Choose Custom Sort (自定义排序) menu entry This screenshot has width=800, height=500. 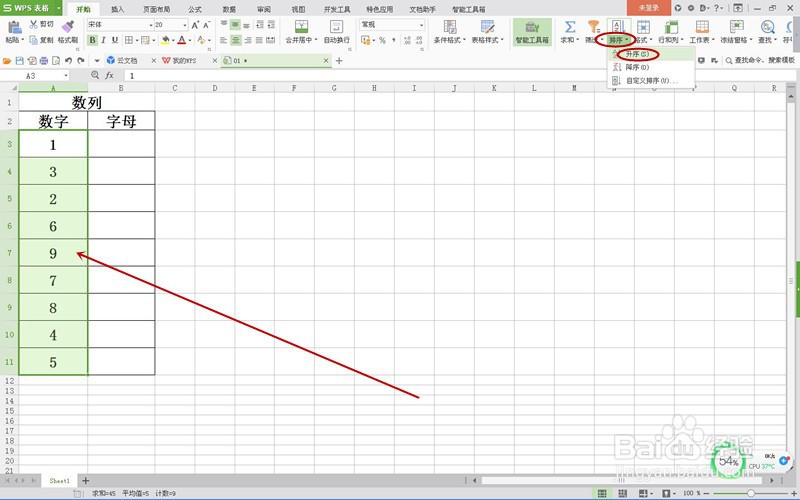click(650, 81)
